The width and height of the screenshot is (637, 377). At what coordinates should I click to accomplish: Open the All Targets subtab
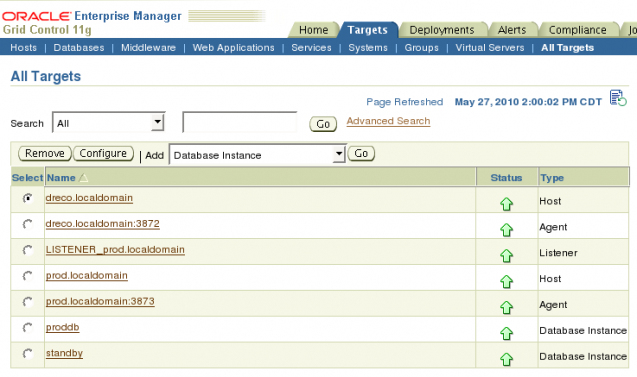click(568, 48)
